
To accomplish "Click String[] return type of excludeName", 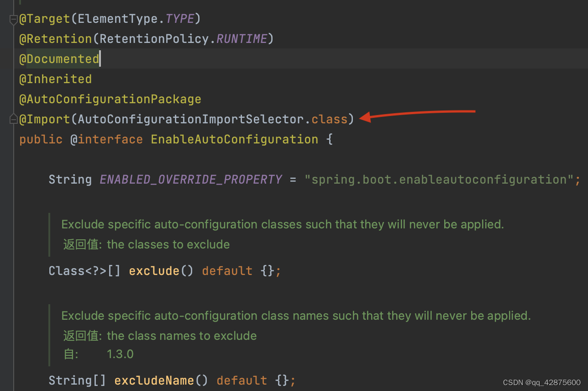I will click(77, 380).
